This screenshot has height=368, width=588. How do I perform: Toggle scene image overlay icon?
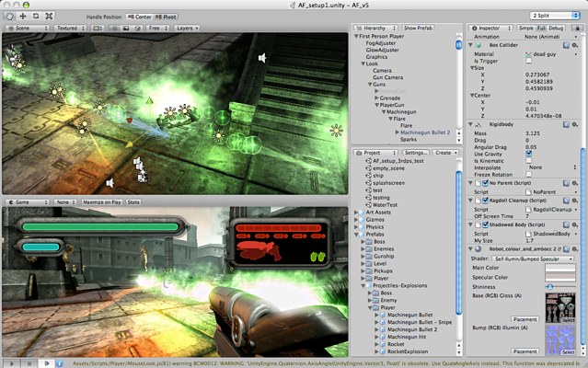126,29
